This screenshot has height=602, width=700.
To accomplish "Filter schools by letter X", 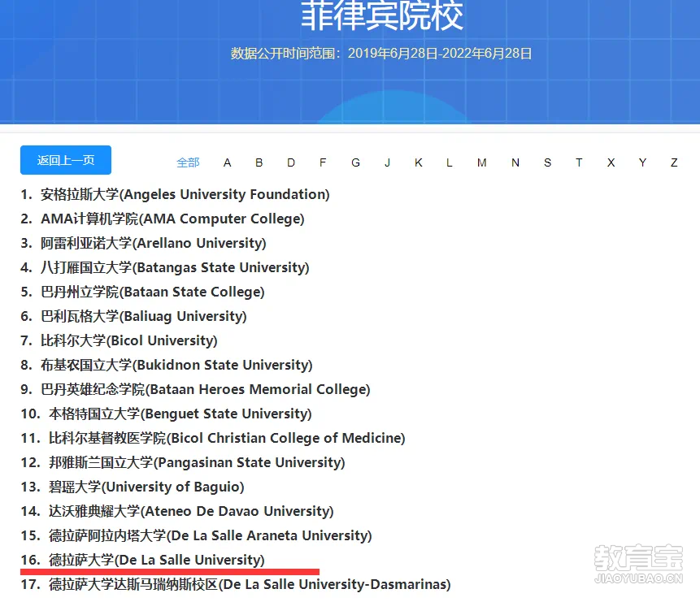I will pos(611,162).
